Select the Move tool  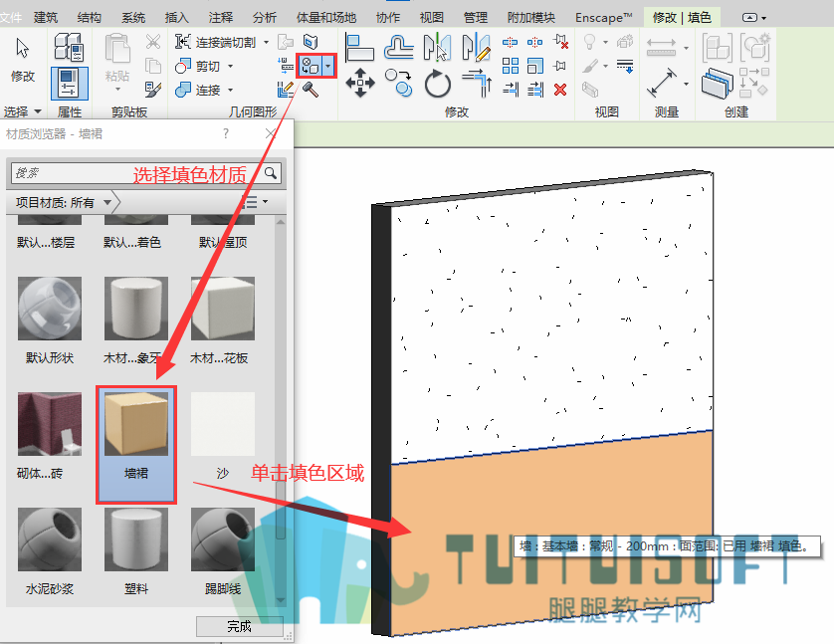(x=360, y=83)
